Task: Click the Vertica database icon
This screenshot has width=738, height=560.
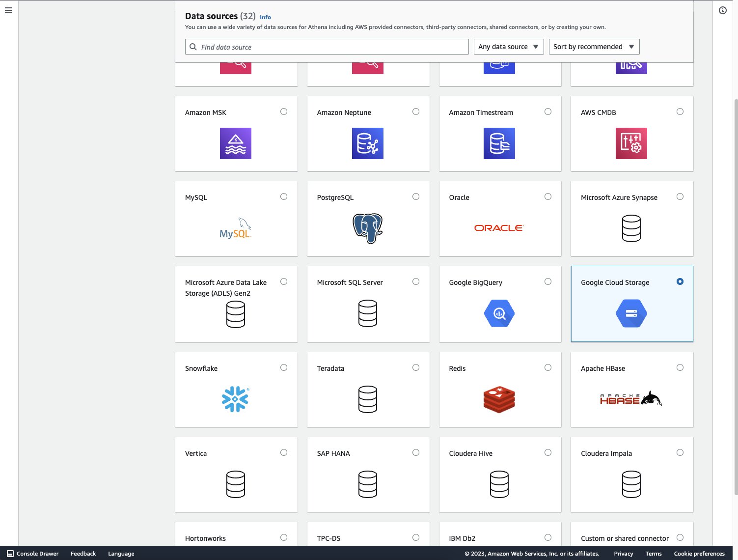Action: point(236,484)
